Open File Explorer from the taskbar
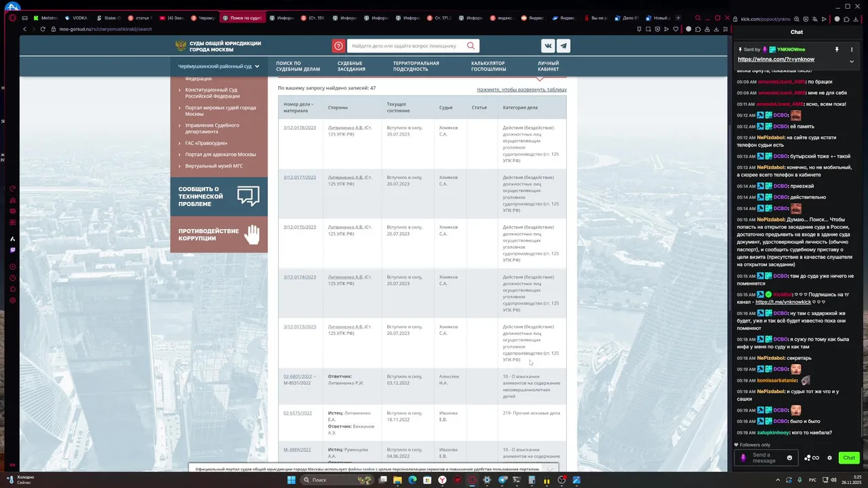Image resolution: width=868 pixels, height=488 pixels. (x=397, y=480)
